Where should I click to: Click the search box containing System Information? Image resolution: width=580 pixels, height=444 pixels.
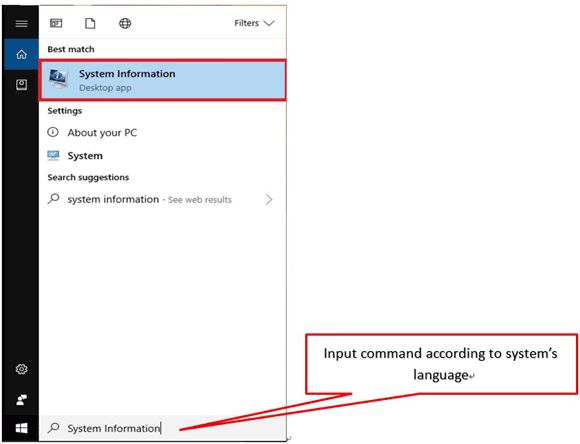[x=163, y=428]
